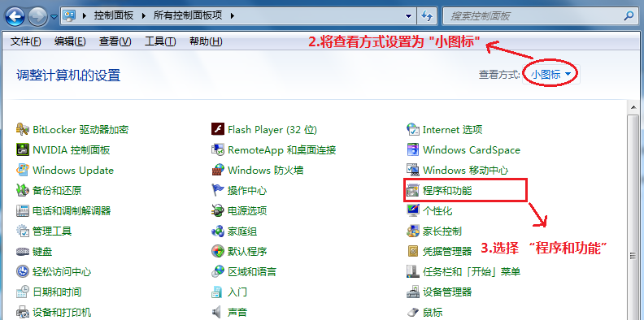Click the 键盘 icon
644x320 pixels.
[x=23, y=252]
